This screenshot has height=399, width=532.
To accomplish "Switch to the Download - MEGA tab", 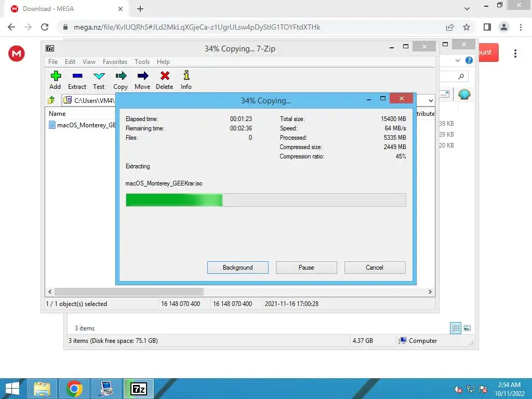I will pyautogui.click(x=66, y=9).
